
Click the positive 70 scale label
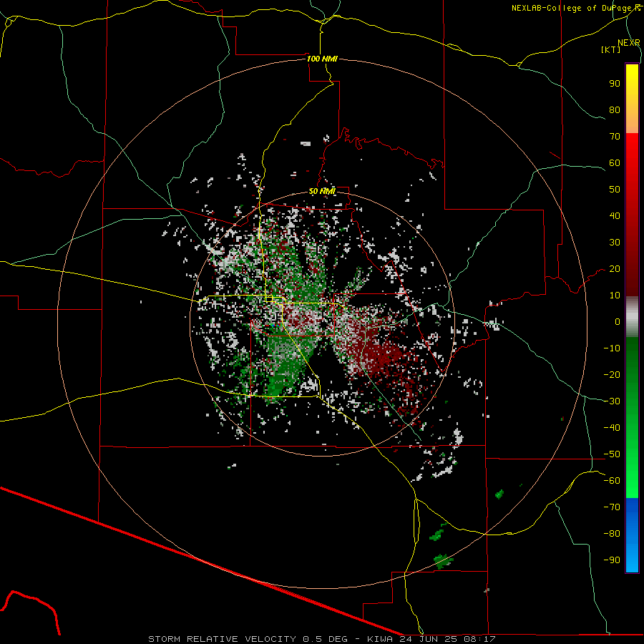(615, 137)
